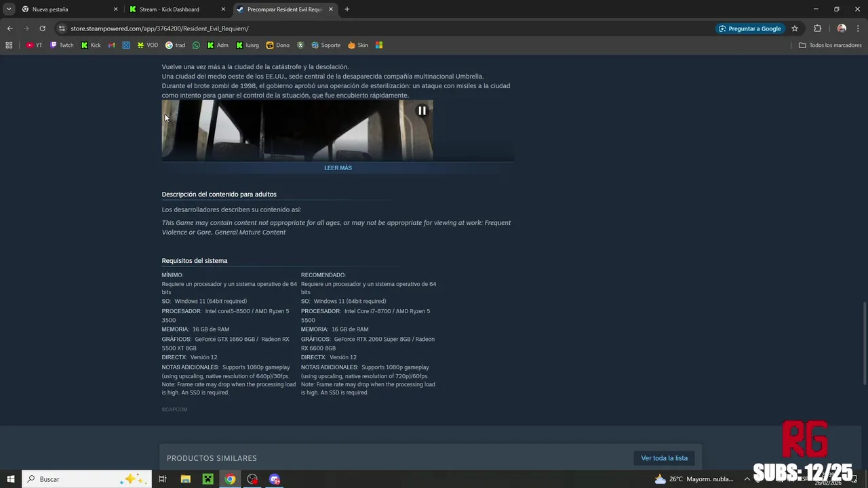Bookmark this page with the star
868x488 pixels.
(x=795, y=28)
